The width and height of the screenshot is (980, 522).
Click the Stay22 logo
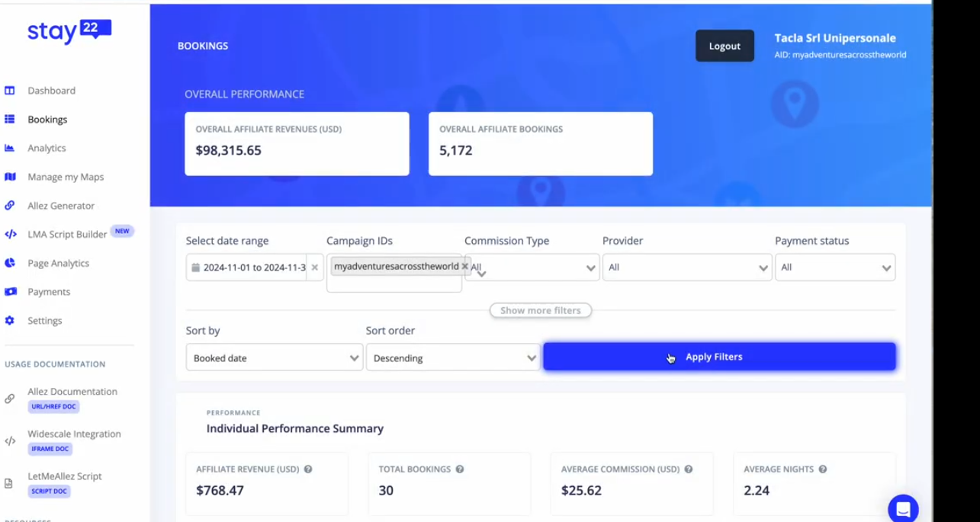click(x=69, y=31)
